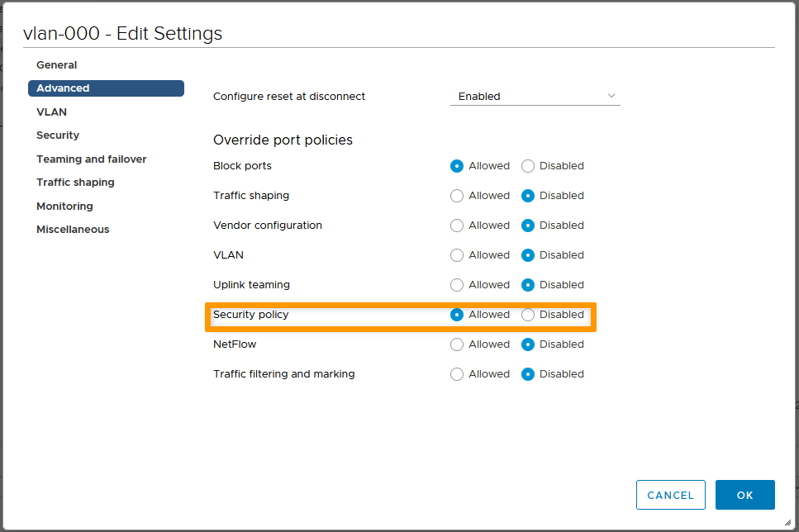Click the dialog resize grip corner
Viewport: 799px width, 532px height.
[x=787, y=522]
